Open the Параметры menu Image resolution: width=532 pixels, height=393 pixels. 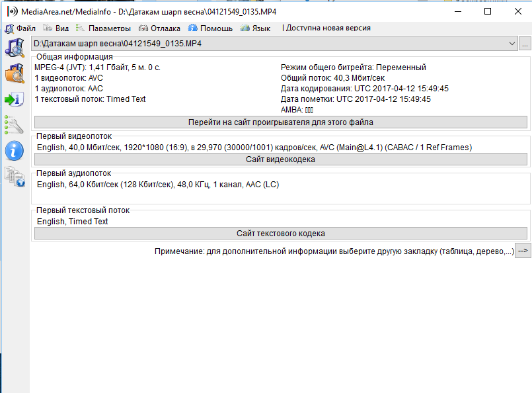pos(104,28)
